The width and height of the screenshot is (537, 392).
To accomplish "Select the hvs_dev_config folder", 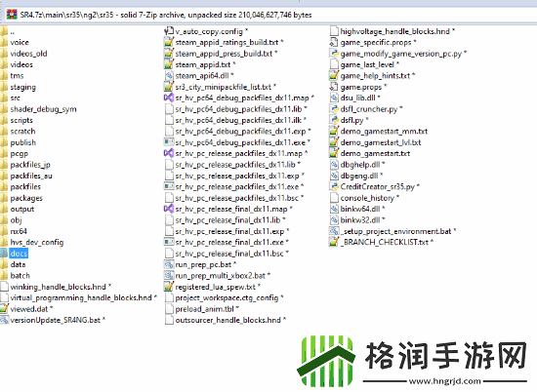I will pyautogui.click(x=32, y=242).
